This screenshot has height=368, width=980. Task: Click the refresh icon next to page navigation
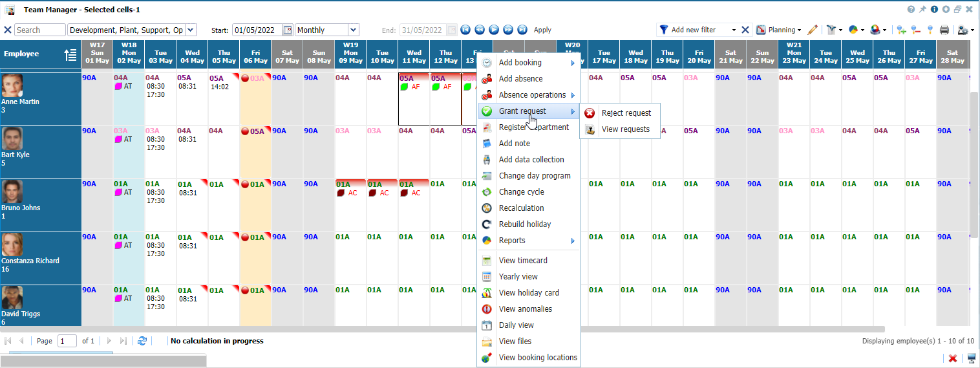pyautogui.click(x=142, y=341)
